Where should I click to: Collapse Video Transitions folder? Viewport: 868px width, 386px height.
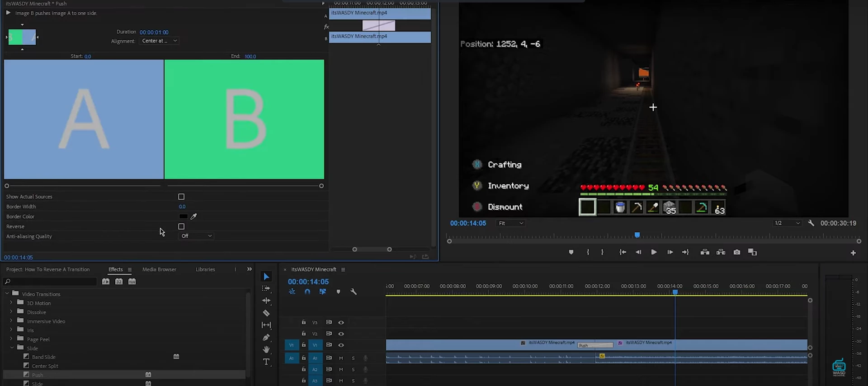pos(7,293)
